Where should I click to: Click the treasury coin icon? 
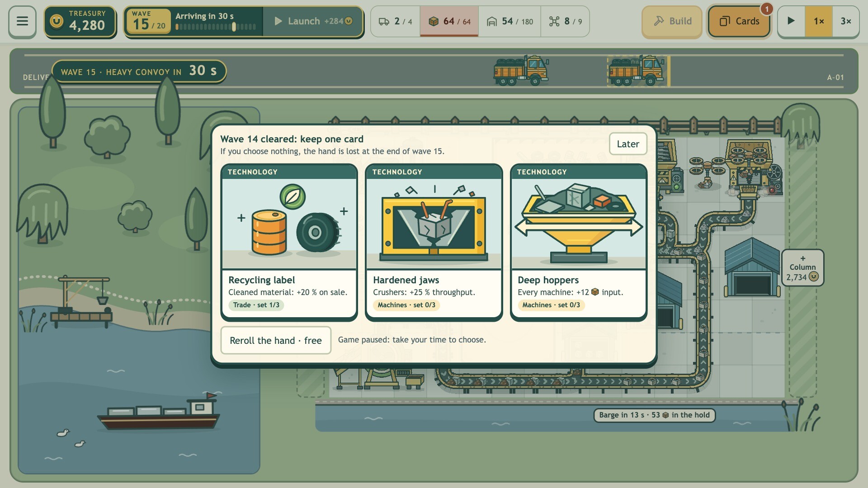pos(57,21)
